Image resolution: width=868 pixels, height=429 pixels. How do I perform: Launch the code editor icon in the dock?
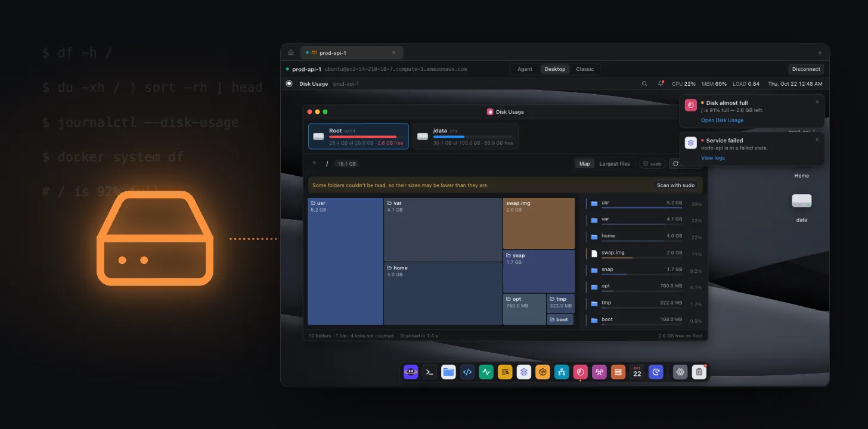coord(467,372)
